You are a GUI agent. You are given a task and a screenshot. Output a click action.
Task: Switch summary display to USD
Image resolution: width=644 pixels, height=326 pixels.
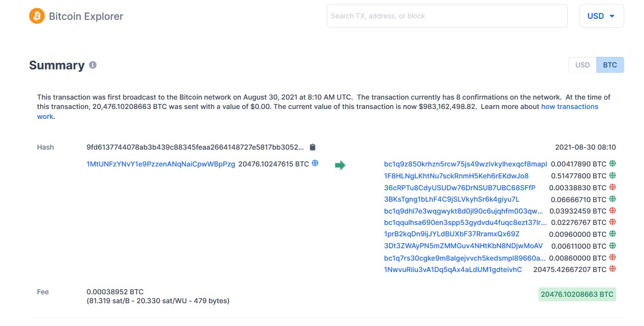[x=583, y=65]
